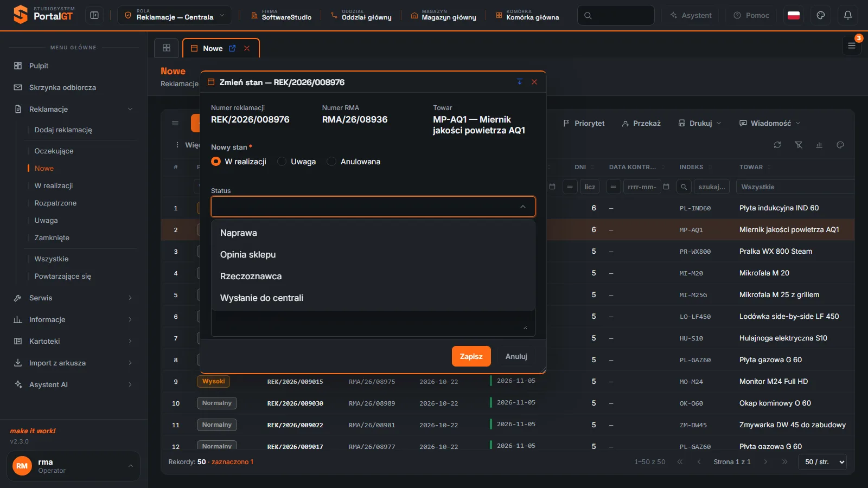Open Powtarzające się in sidebar

(x=62, y=276)
